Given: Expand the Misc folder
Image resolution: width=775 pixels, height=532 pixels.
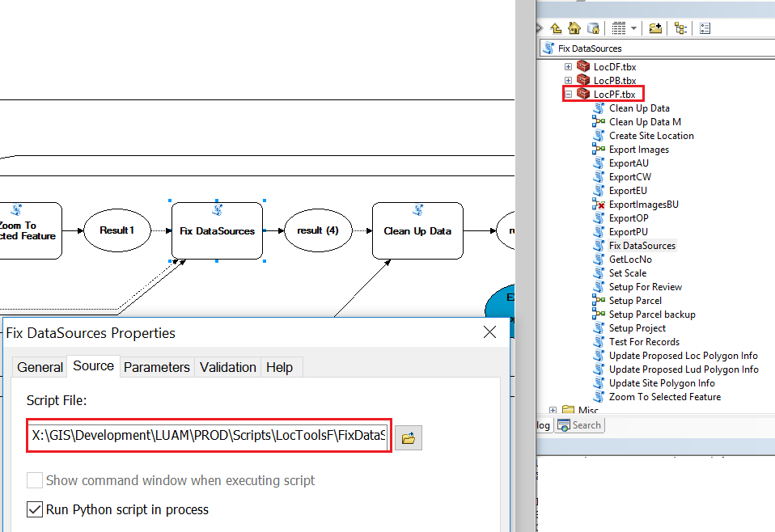Looking at the screenshot, I should [553, 410].
